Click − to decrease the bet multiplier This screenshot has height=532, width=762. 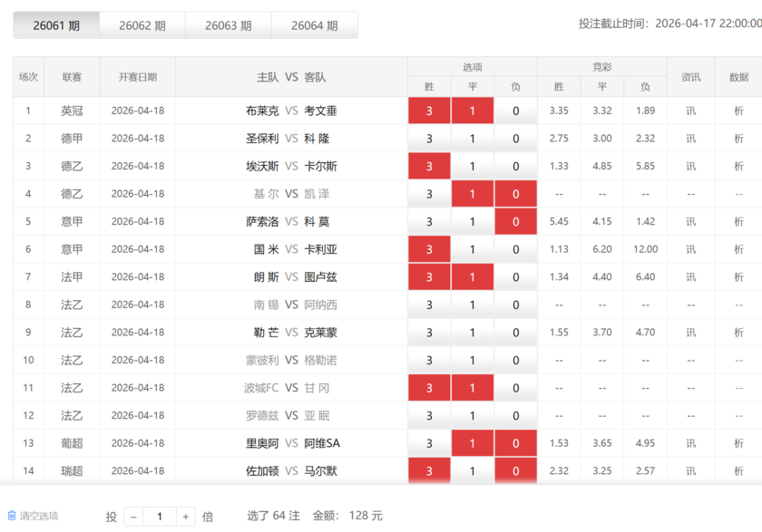coord(133,515)
